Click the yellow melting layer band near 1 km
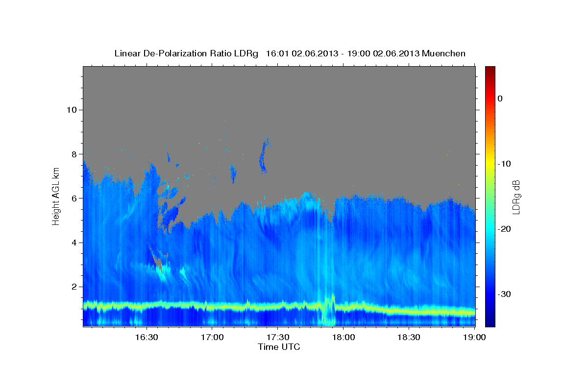 [279, 307]
